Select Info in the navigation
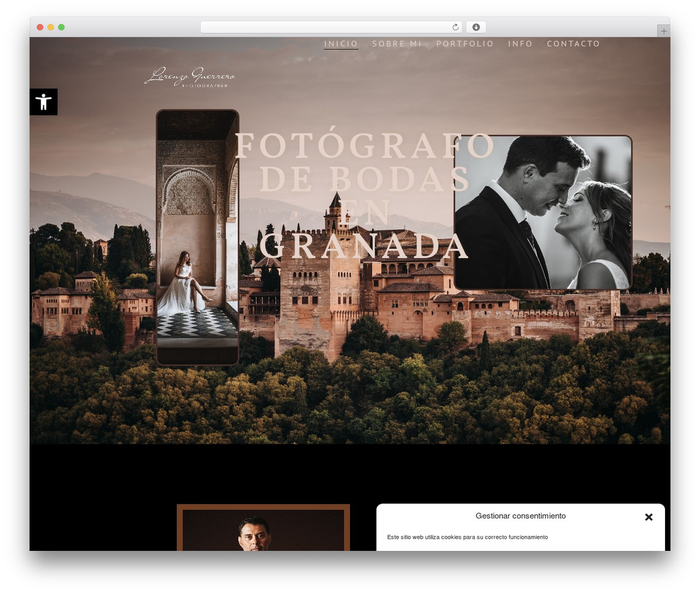Viewport: 700px width, 593px height. click(x=520, y=44)
